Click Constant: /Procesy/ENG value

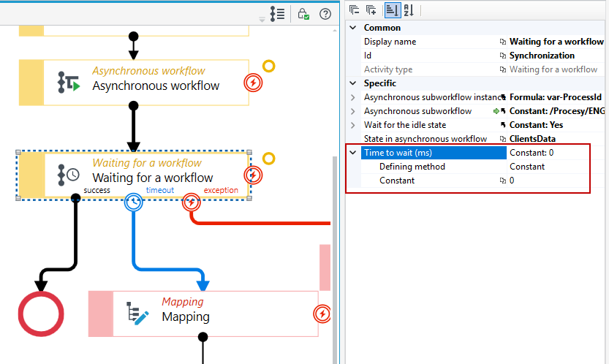556,111
